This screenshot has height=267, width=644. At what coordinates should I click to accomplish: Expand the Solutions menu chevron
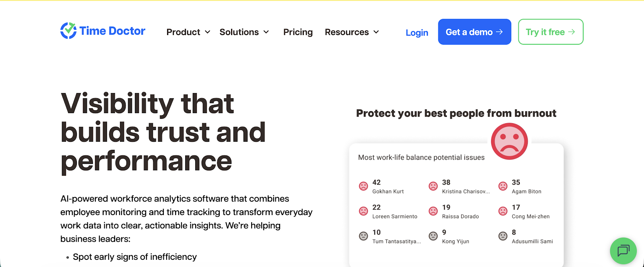[266, 32]
